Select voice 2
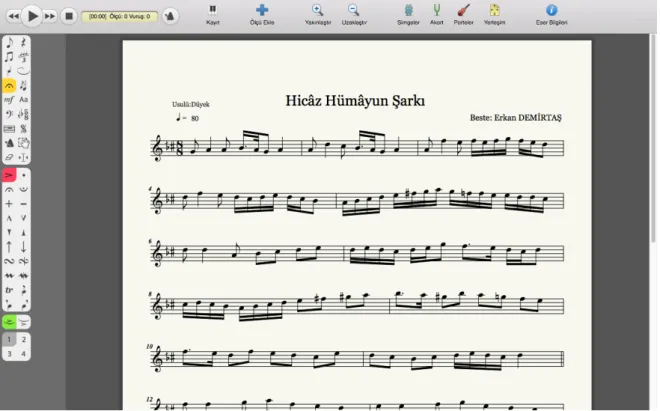This screenshot has width=660, height=411. click(x=24, y=339)
